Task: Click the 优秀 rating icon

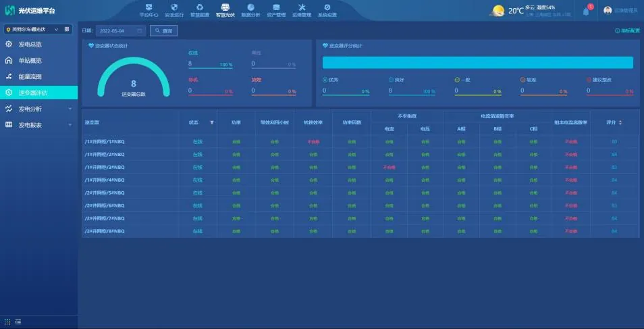Action: 325,80
